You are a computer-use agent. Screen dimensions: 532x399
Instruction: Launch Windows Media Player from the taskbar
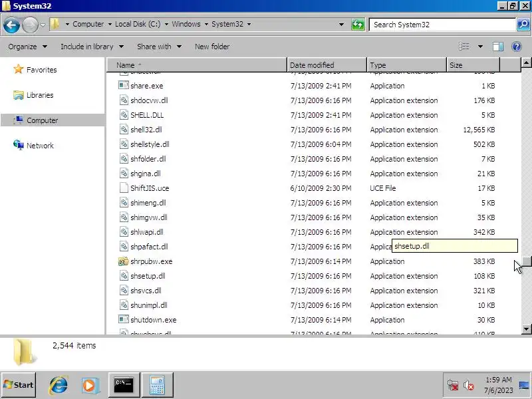point(90,386)
